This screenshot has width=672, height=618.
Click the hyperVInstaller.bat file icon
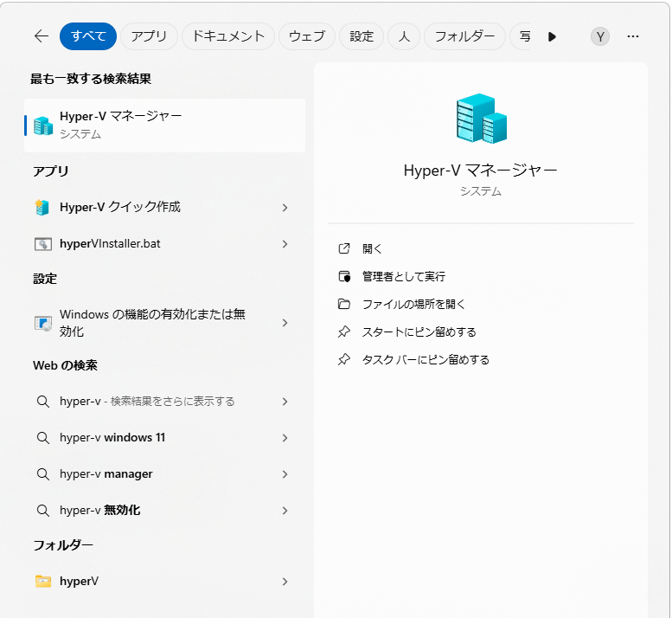(x=43, y=244)
